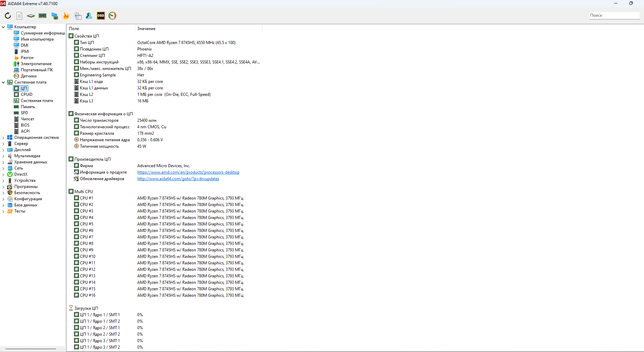Open the Report document icon in toolbar

pos(19,16)
